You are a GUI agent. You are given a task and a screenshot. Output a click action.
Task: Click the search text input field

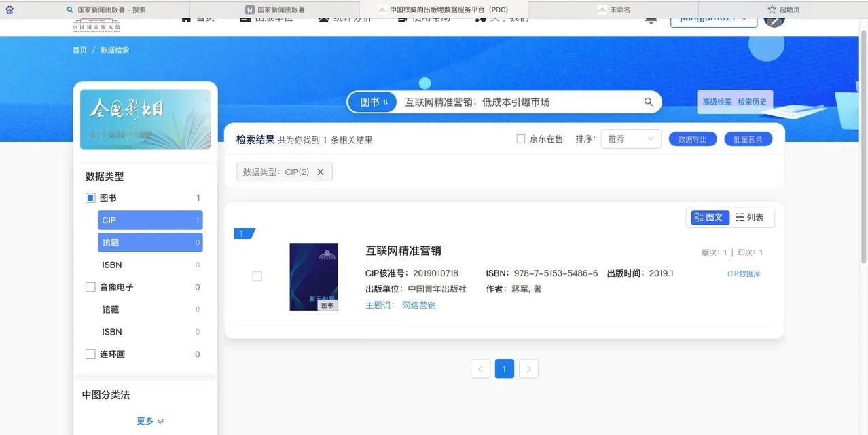pos(520,102)
